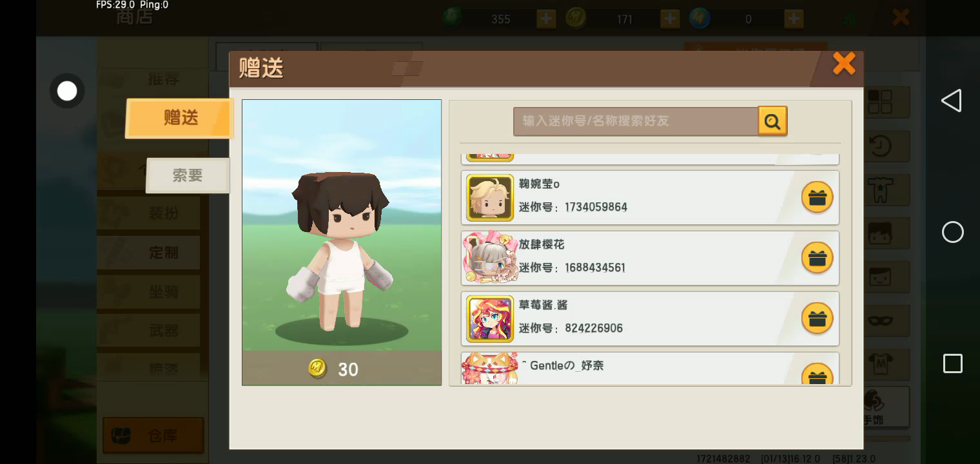Send gift to 草莓酱.酱
980x464 pixels.
click(x=817, y=318)
